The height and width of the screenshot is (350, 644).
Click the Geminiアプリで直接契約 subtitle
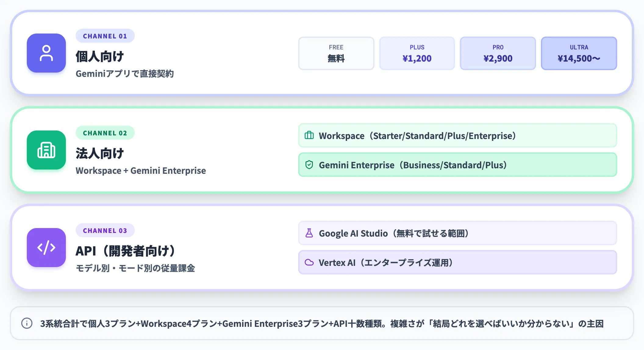pos(125,73)
